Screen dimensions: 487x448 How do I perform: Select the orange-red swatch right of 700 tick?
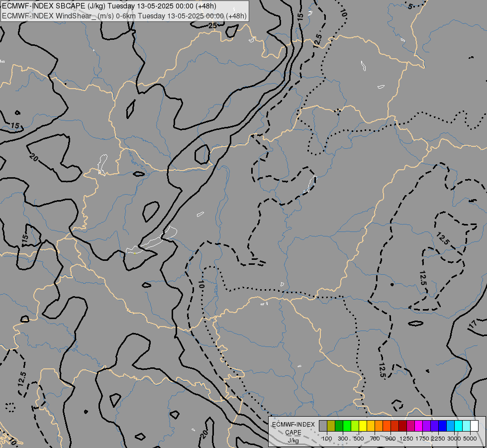pos(387,426)
